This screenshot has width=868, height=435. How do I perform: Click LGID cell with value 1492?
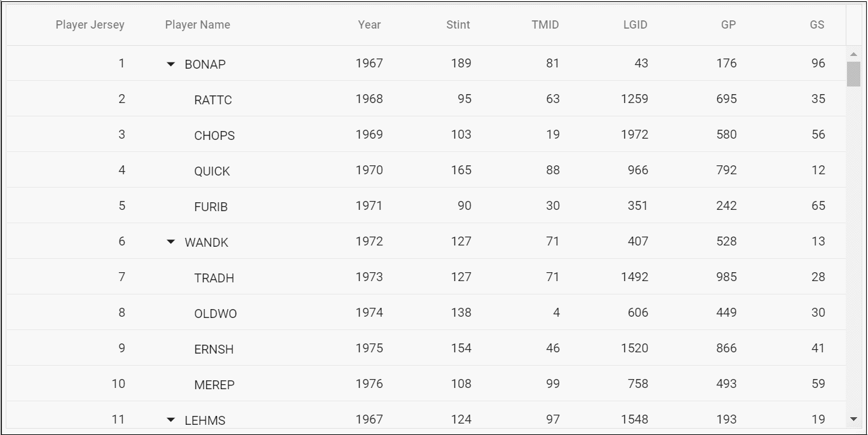tap(634, 277)
